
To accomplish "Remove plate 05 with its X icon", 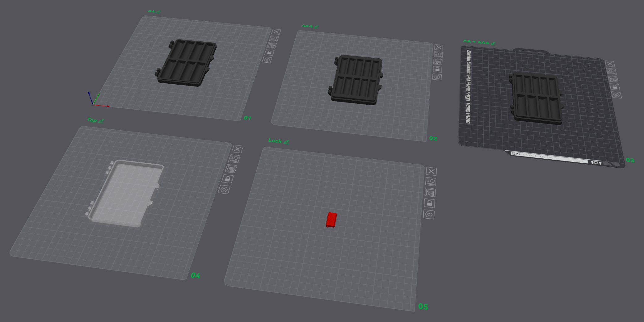I will coord(431,171).
